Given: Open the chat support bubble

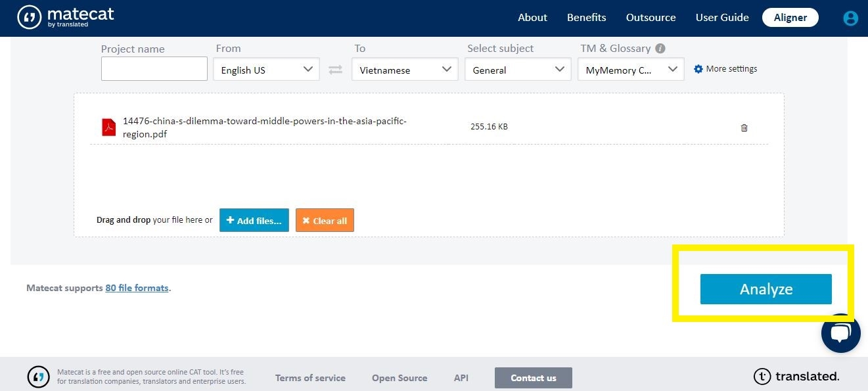Looking at the screenshot, I should [x=840, y=333].
